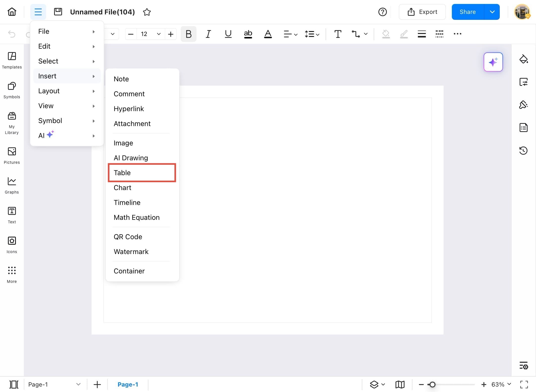Star the Unnamed File(104) document

click(x=147, y=12)
